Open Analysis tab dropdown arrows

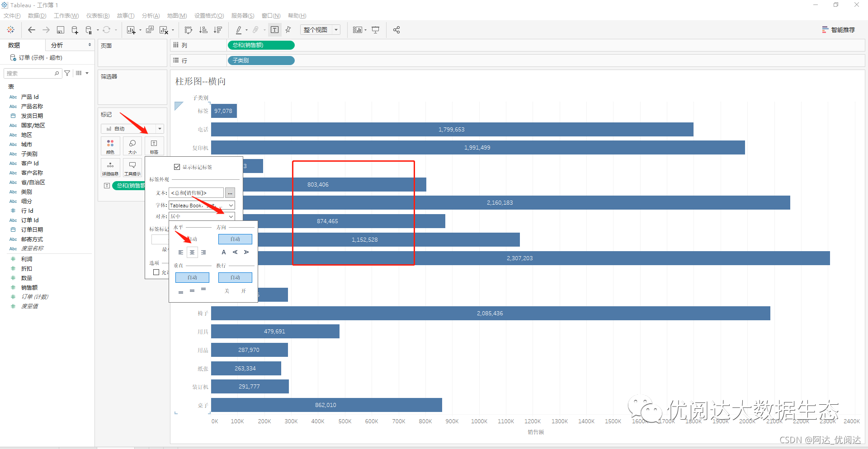90,45
